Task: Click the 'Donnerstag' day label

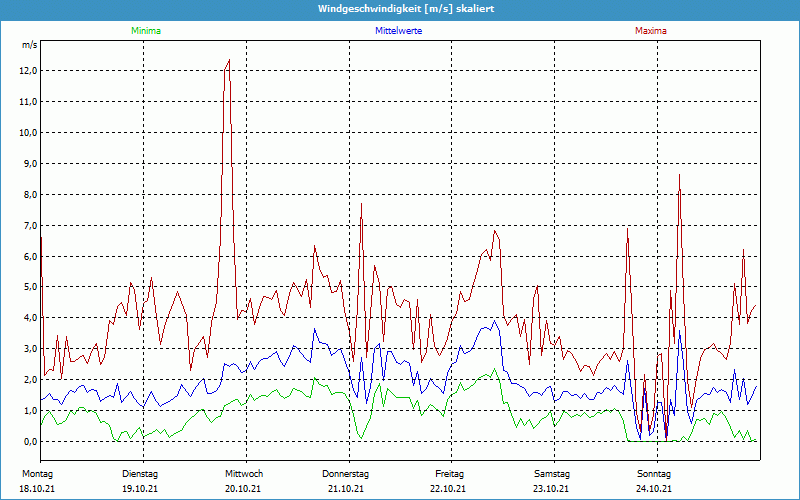Action: pos(345,474)
